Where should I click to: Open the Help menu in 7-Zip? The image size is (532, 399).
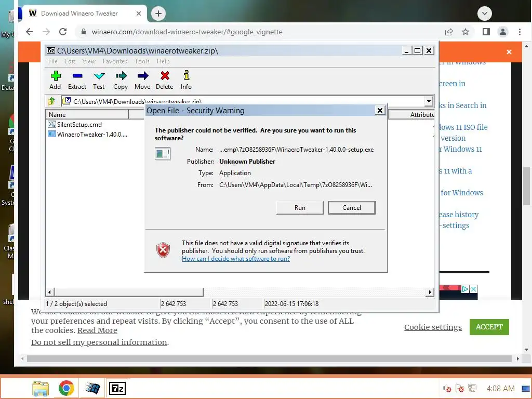163,61
